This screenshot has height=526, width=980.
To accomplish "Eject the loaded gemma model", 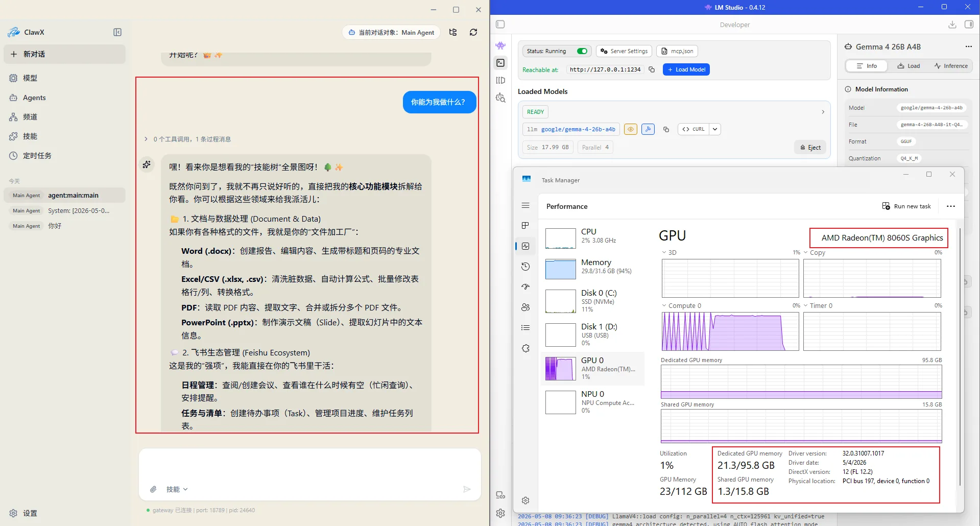I will coord(810,148).
